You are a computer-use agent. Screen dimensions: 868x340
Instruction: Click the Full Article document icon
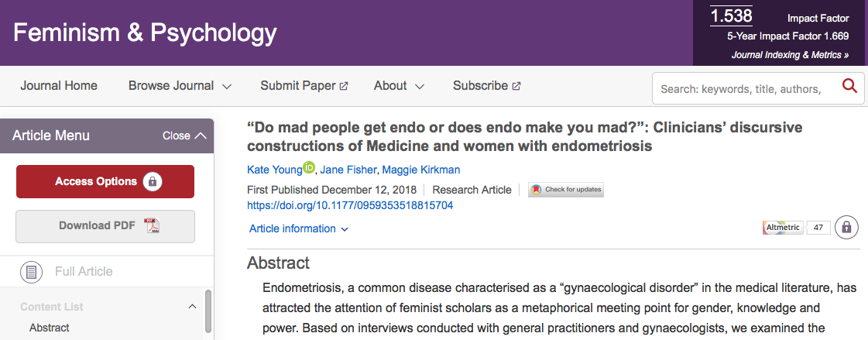coord(31,272)
